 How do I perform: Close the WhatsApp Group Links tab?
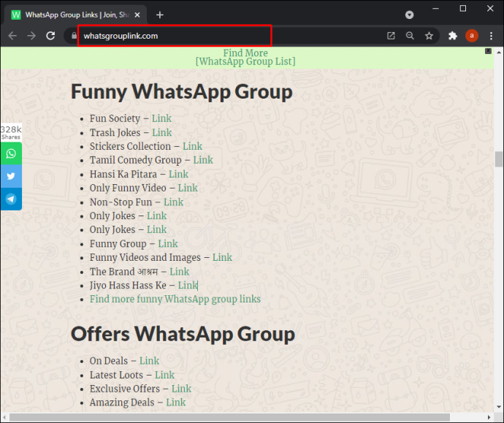point(137,15)
